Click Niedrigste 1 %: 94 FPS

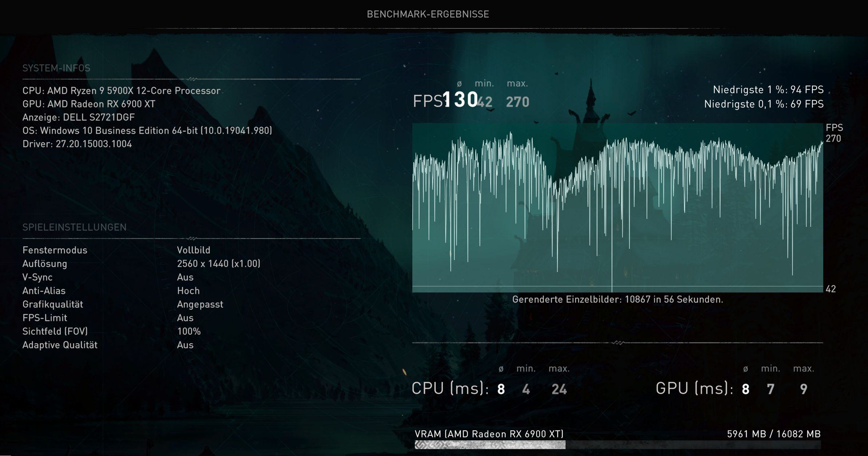pos(768,90)
